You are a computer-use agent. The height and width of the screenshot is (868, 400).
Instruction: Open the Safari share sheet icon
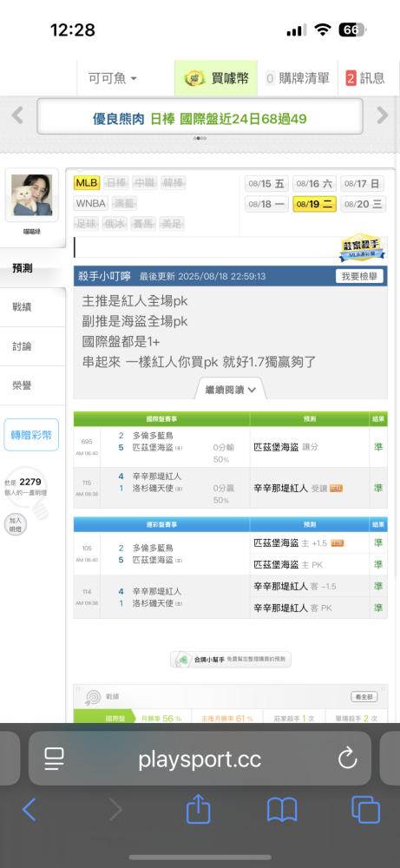click(198, 809)
